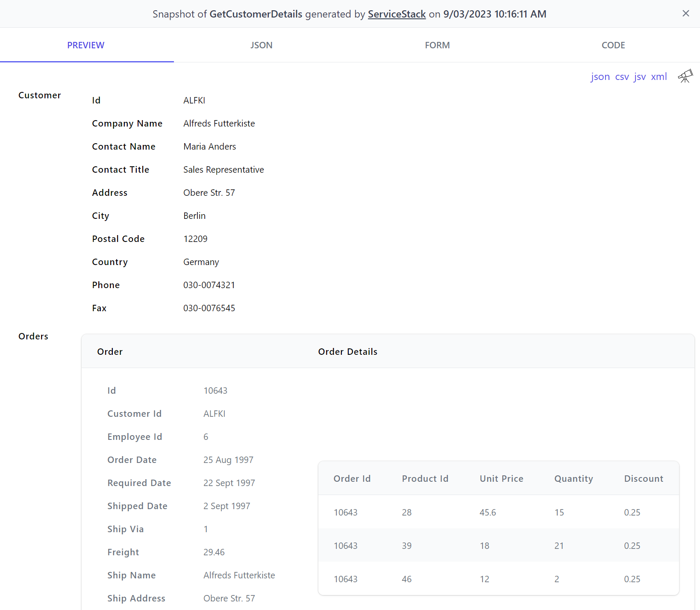Open the xml format link
The height and width of the screenshot is (610, 700).
pyautogui.click(x=659, y=77)
